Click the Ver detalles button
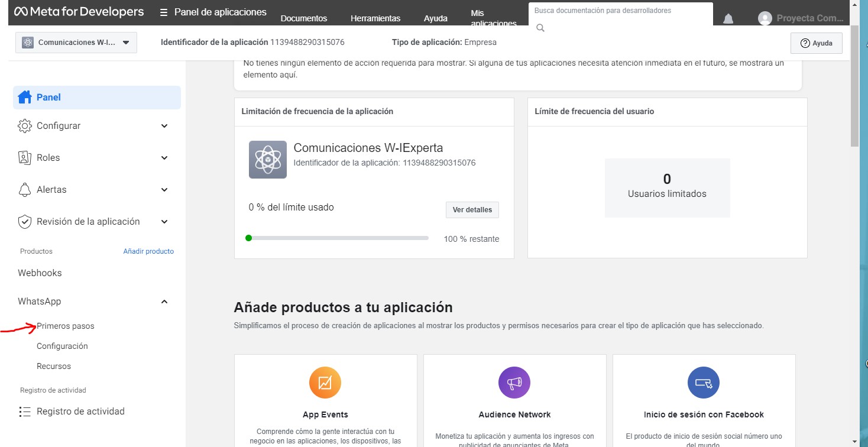 point(472,210)
